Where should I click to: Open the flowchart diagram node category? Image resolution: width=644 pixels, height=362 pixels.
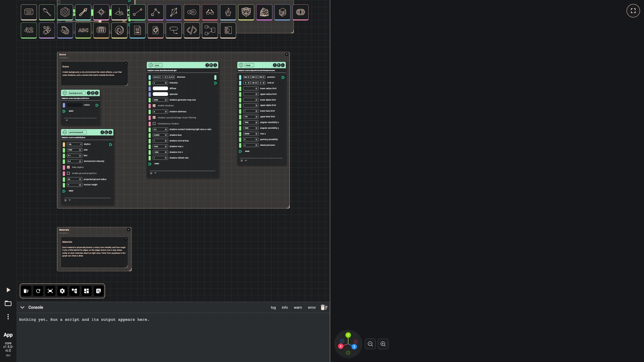pyautogui.click(x=210, y=31)
